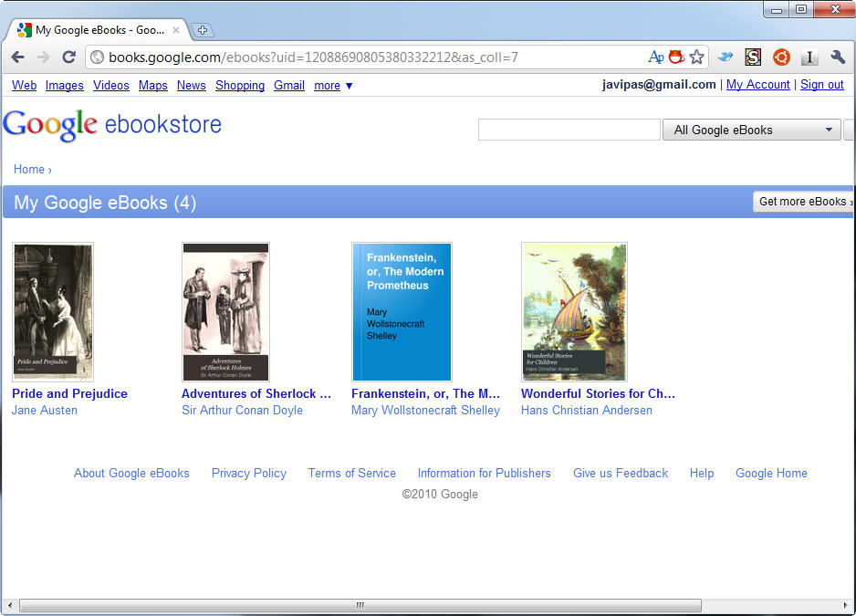856x616 pixels.
Task: Reload the page with the refresh icon
Action: [68, 57]
